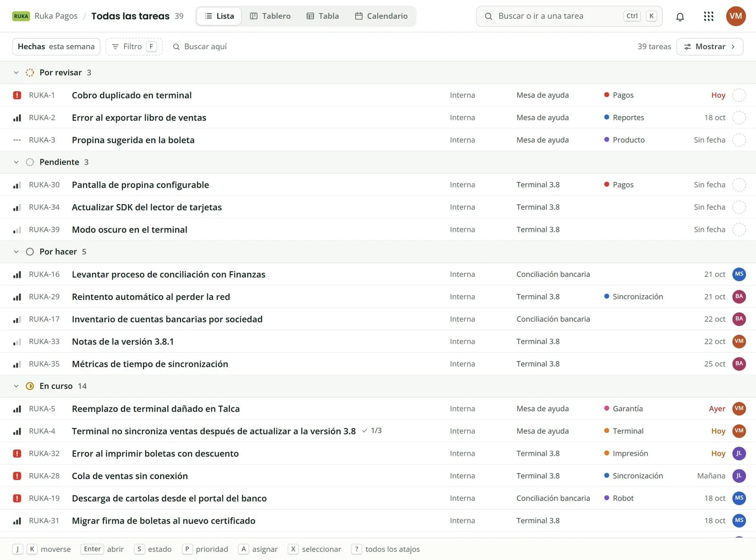This screenshot has width=756, height=560.
Task: Click urgent priority icon on RUKA-19
Action: click(17, 498)
